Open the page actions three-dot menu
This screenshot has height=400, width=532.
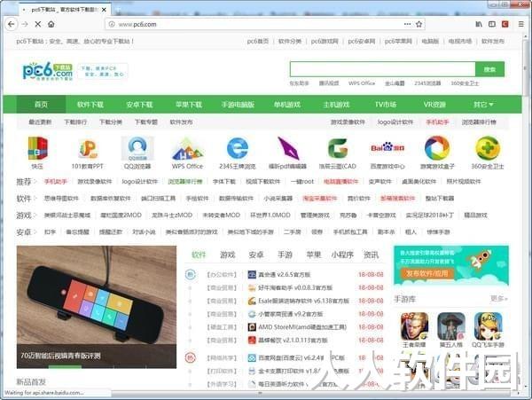[407, 24]
